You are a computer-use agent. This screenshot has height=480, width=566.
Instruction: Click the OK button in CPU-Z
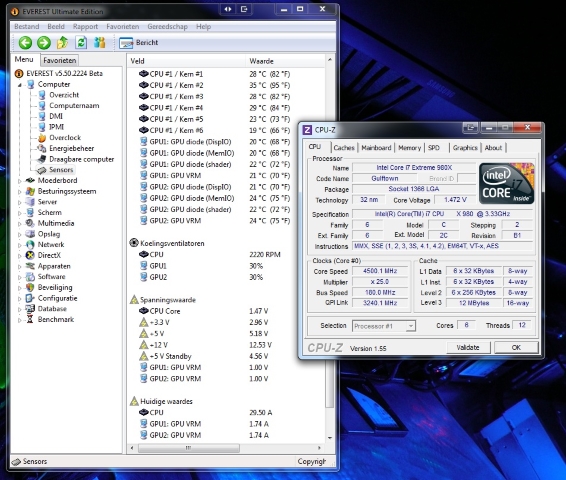coord(516,348)
